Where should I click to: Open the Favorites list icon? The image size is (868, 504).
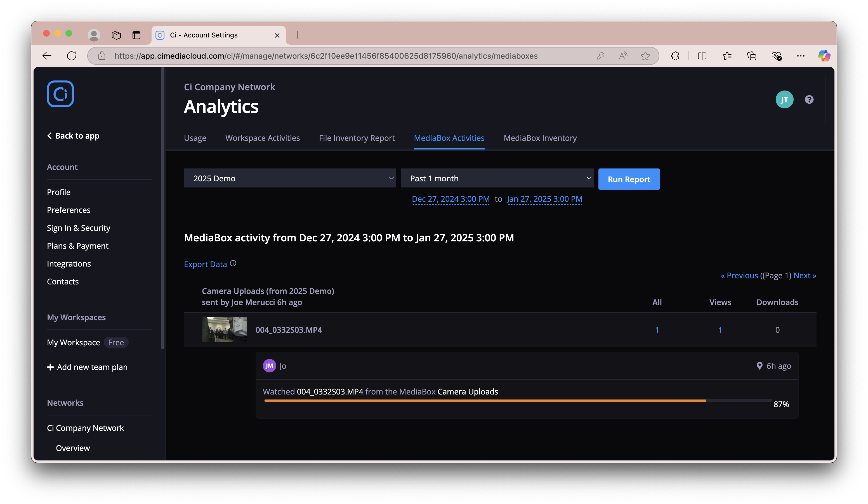[x=727, y=56]
